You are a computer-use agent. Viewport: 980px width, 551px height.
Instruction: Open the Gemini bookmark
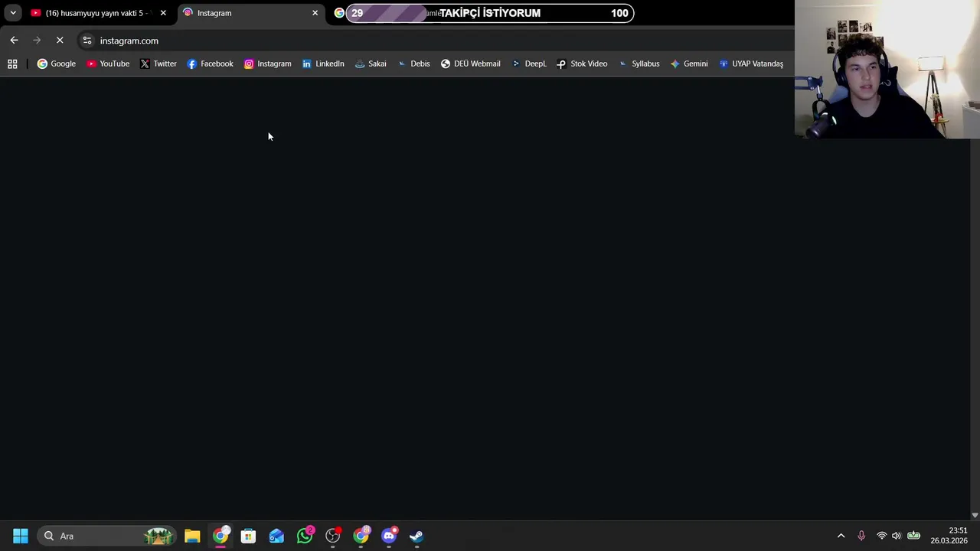688,64
